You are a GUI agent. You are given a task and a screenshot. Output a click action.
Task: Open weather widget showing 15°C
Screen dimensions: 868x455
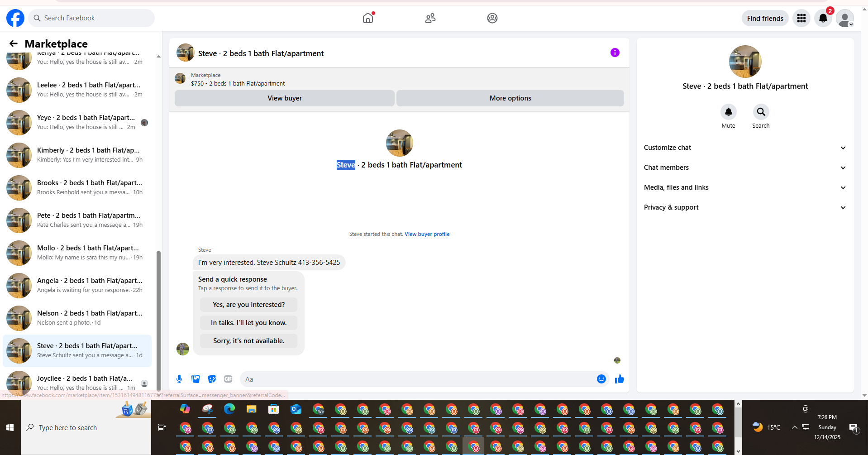(x=766, y=427)
